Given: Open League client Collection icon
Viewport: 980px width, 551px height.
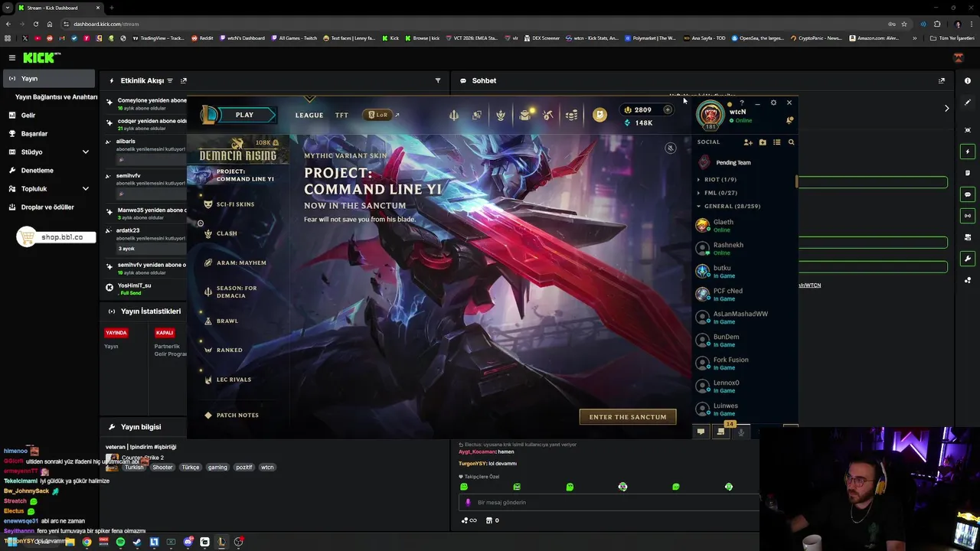Looking at the screenshot, I should click(x=477, y=115).
